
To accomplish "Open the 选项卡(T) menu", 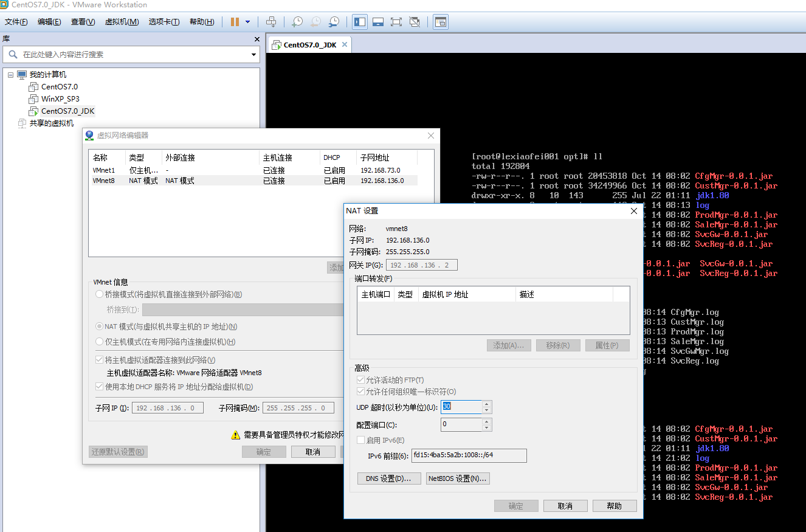I will (x=164, y=22).
